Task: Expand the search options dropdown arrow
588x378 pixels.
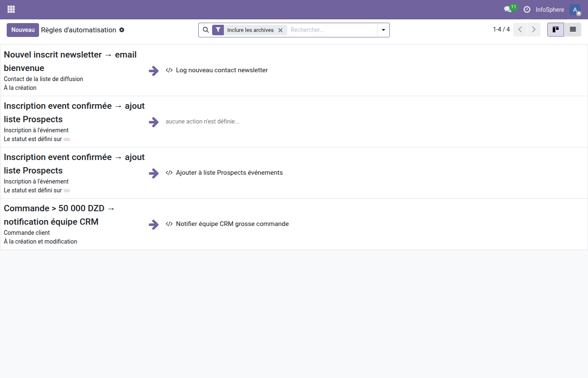Action: pos(383,30)
